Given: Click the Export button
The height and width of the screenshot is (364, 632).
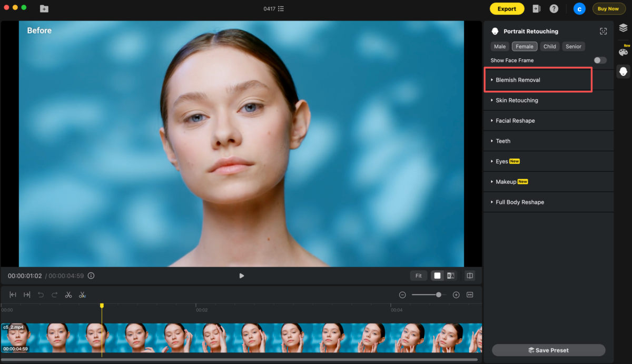Looking at the screenshot, I should [507, 8].
